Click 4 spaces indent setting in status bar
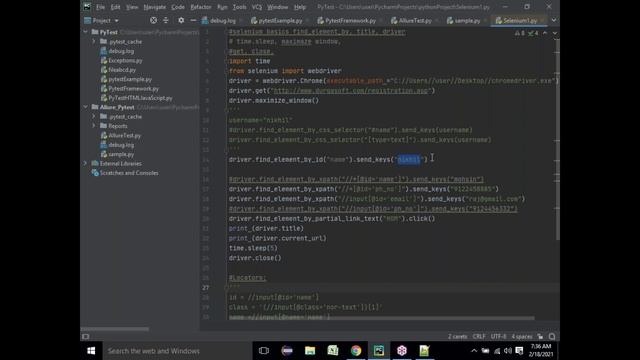Viewport: 640px width, 360px height. (x=522, y=337)
